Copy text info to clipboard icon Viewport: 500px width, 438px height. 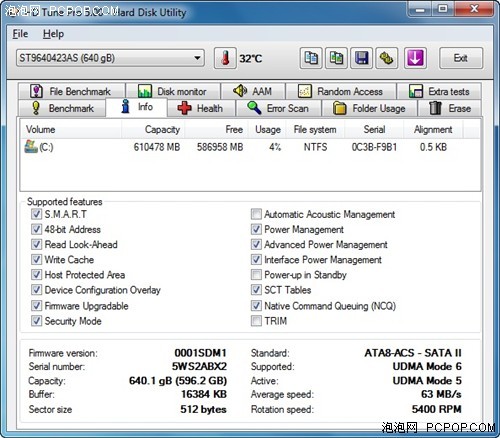pyautogui.click(x=311, y=58)
